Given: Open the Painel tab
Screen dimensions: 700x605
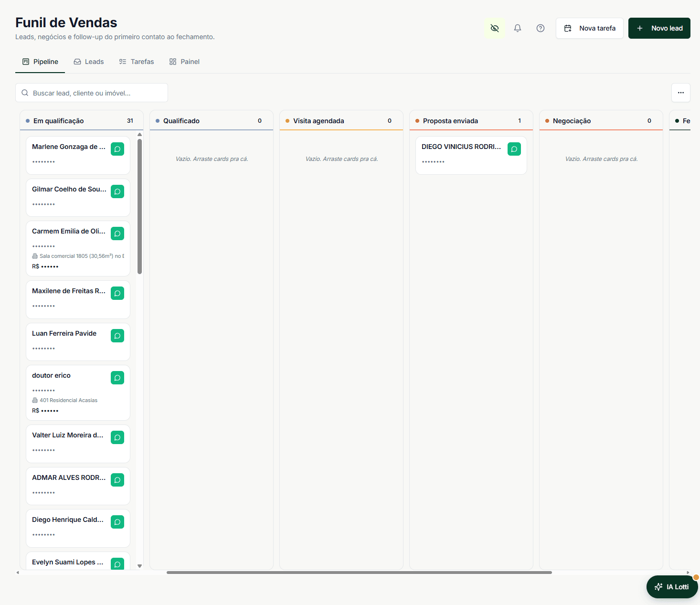Looking at the screenshot, I should click(x=184, y=62).
